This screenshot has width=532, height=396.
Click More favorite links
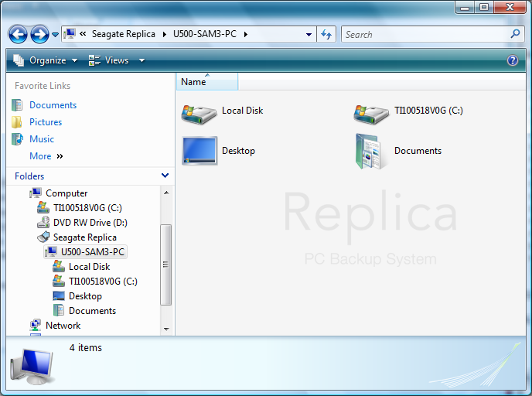click(x=46, y=156)
